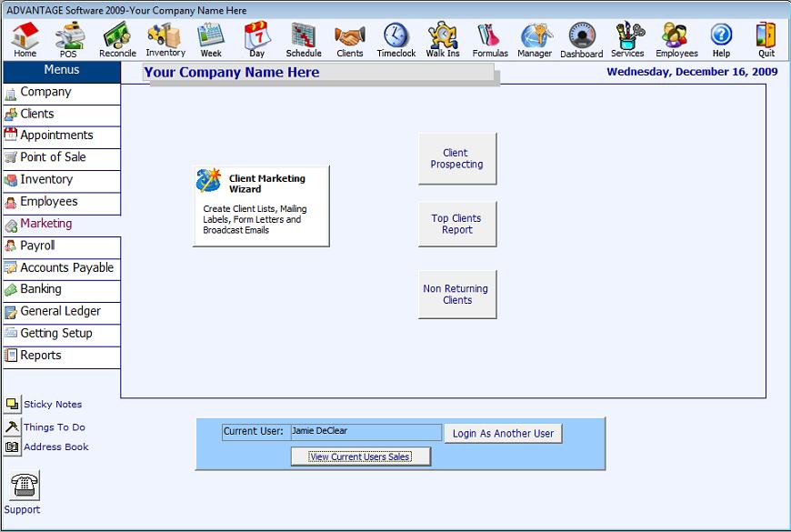This screenshot has height=532, width=791.
Task: Select the Marketing sidebar menu
Action: click(x=62, y=226)
